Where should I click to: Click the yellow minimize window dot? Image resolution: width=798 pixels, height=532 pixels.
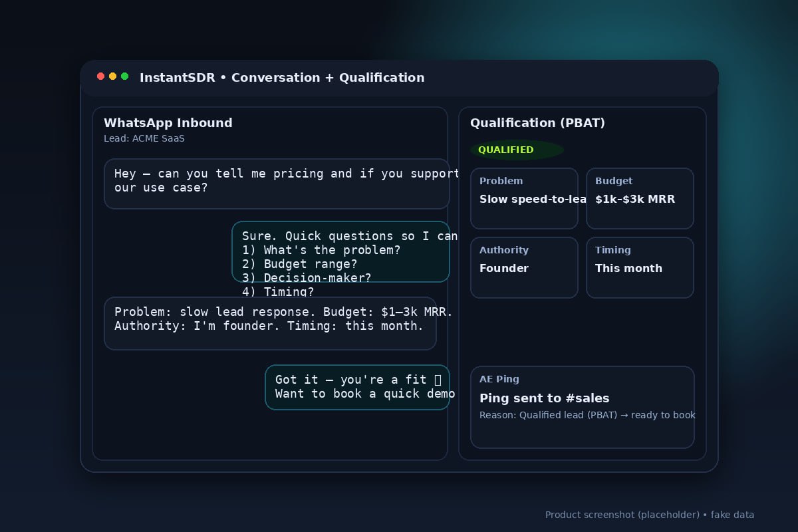click(x=112, y=76)
